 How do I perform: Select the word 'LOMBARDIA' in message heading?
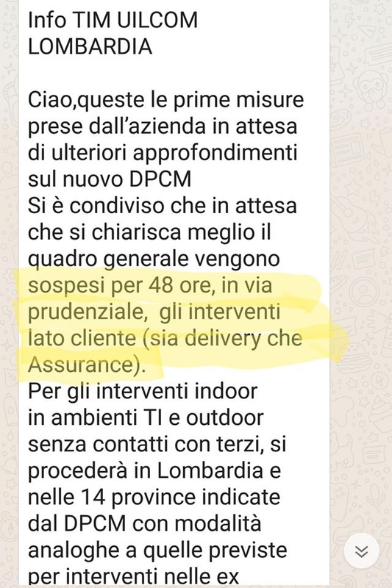(90, 47)
